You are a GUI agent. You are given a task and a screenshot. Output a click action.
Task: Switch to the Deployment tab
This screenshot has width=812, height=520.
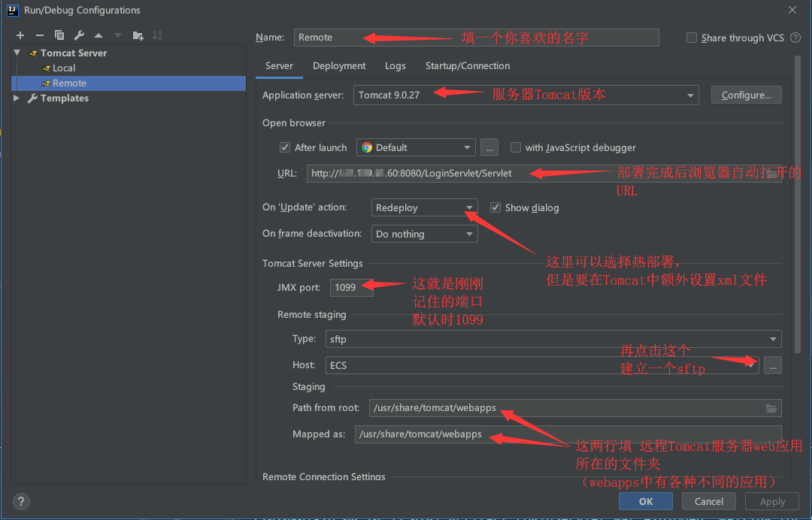pos(339,66)
